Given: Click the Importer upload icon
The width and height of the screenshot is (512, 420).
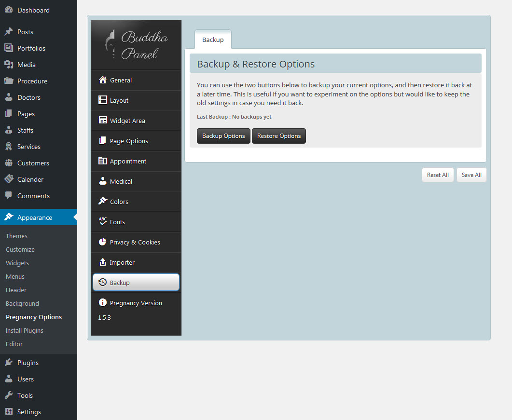Looking at the screenshot, I should pyautogui.click(x=102, y=262).
